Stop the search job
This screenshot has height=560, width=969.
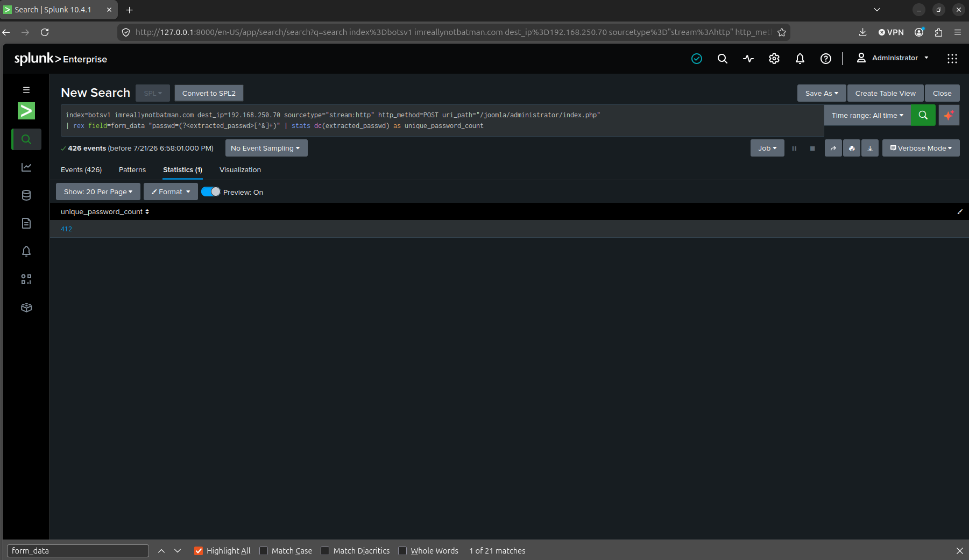click(812, 148)
